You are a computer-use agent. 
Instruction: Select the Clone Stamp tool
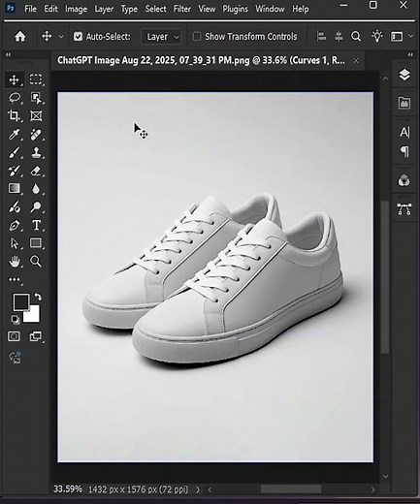(36, 152)
